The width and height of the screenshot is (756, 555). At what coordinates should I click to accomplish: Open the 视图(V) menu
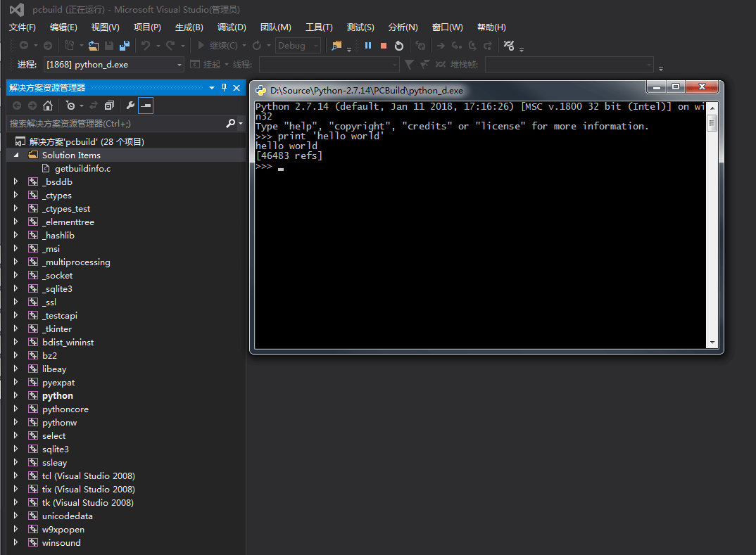[x=105, y=27]
